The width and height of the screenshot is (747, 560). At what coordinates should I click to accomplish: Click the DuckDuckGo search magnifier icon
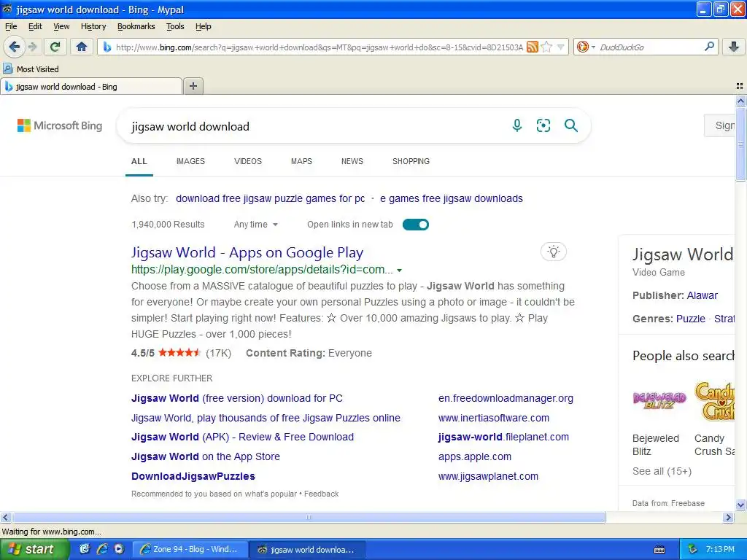point(709,47)
